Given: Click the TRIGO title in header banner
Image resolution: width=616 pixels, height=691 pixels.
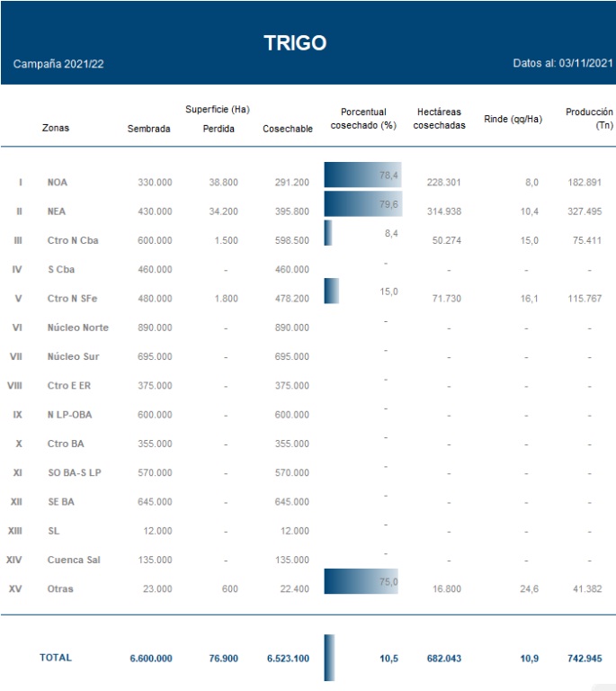Looking at the screenshot, I should tap(295, 43).
